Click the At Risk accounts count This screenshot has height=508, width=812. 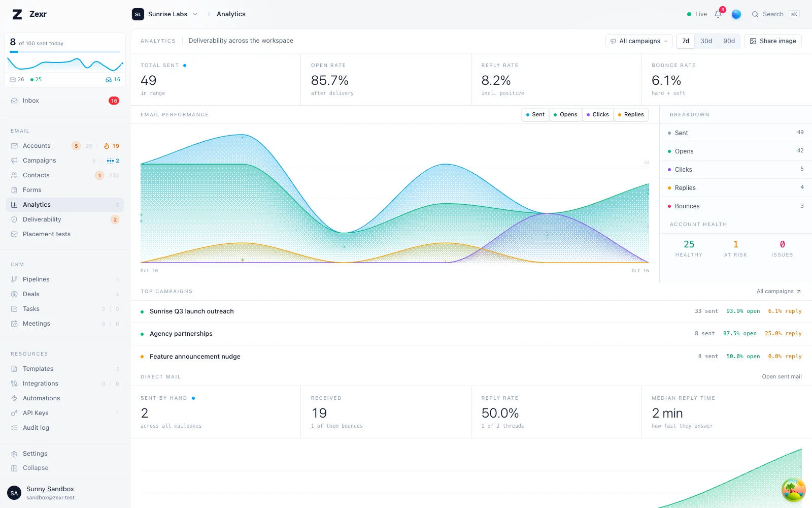735,244
